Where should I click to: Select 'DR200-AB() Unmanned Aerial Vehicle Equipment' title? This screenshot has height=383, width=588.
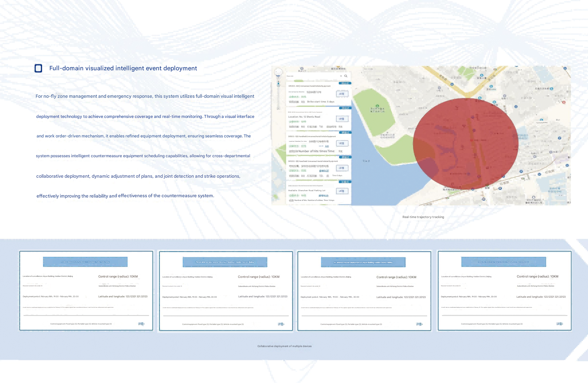point(309,86)
